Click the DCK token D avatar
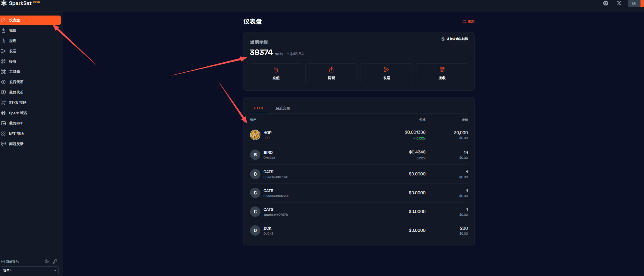 tap(255, 231)
